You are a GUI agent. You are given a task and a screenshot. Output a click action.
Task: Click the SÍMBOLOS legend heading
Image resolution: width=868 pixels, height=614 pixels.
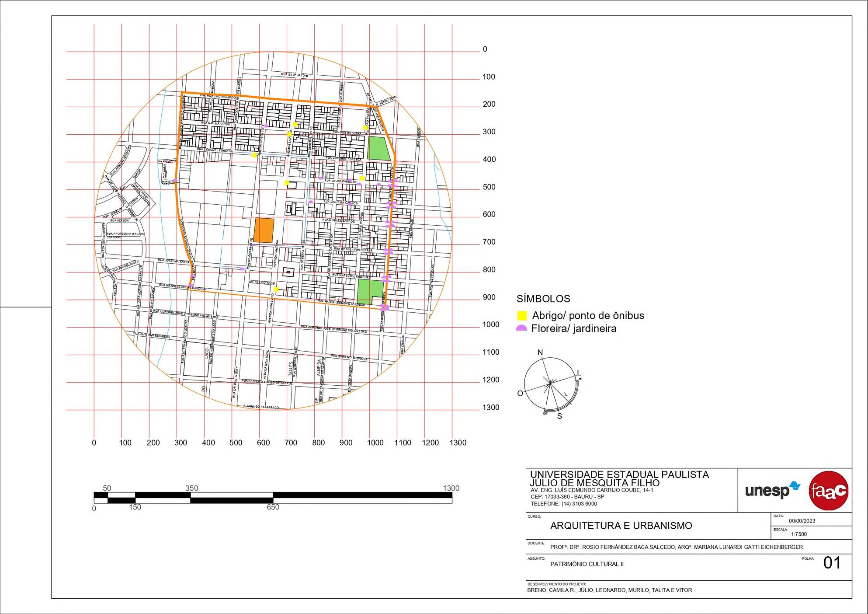(543, 299)
